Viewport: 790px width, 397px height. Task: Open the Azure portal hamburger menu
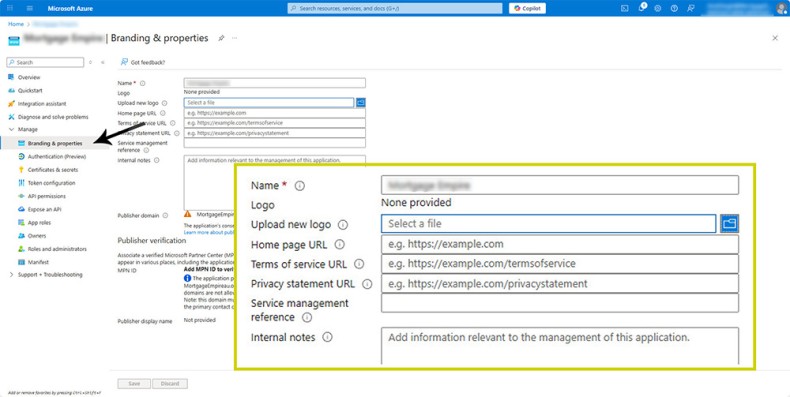pos(30,9)
